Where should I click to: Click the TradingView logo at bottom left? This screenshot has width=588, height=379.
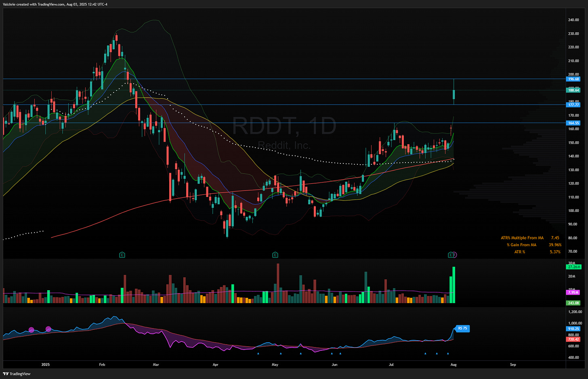coord(17,374)
